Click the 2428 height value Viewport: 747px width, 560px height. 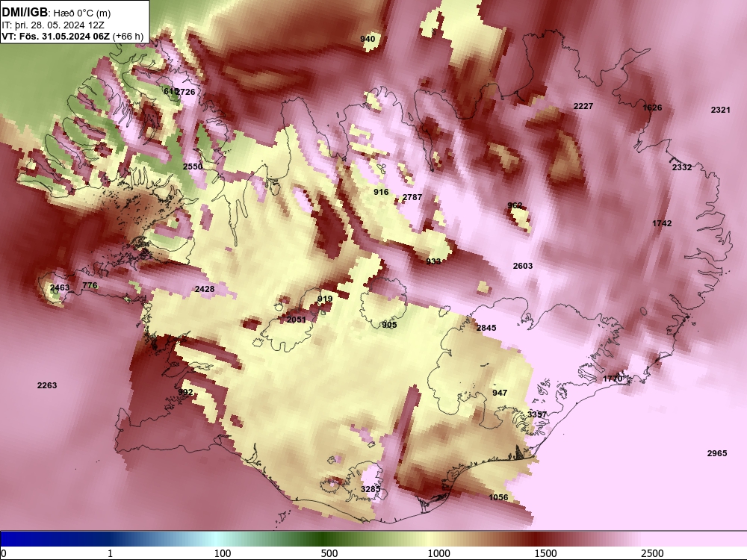click(x=205, y=289)
